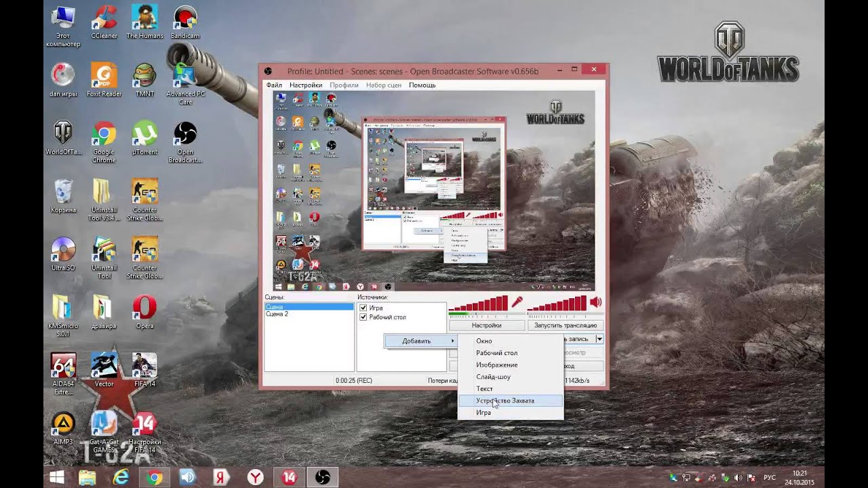The image size is (868, 488).
Task: Open the Файл menu
Action: click(274, 85)
